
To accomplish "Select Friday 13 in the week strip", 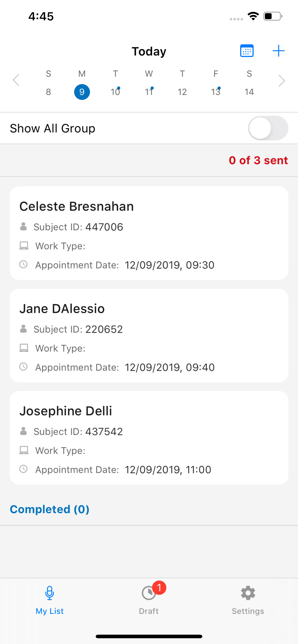I will click(216, 92).
